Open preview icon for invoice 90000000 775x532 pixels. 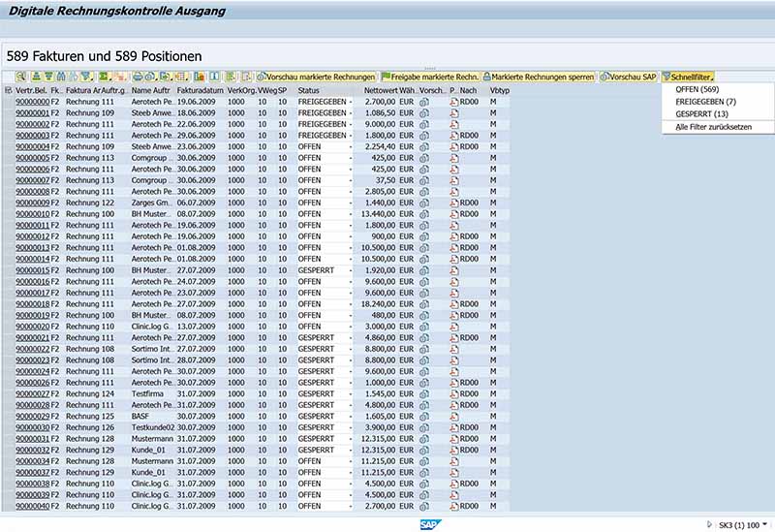(424, 102)
